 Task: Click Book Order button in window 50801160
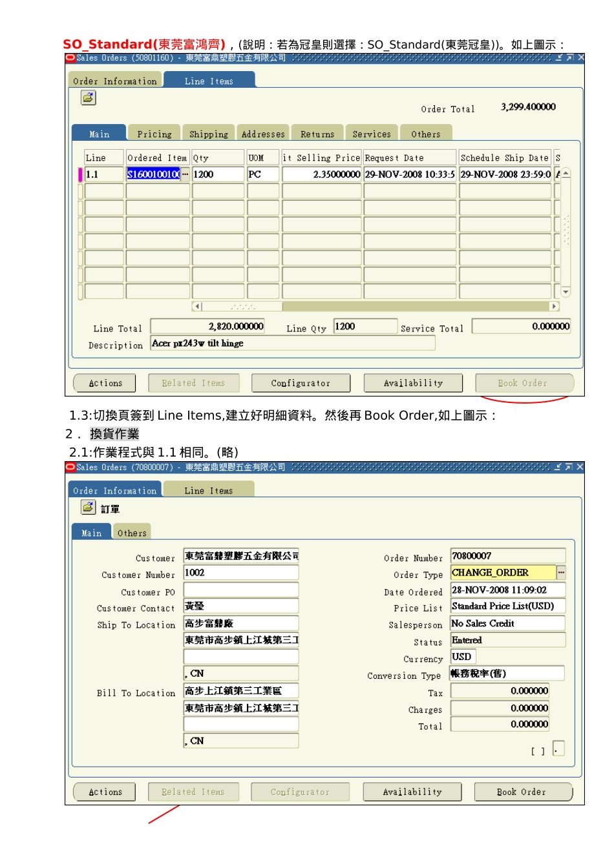click(x=524, y=383)
